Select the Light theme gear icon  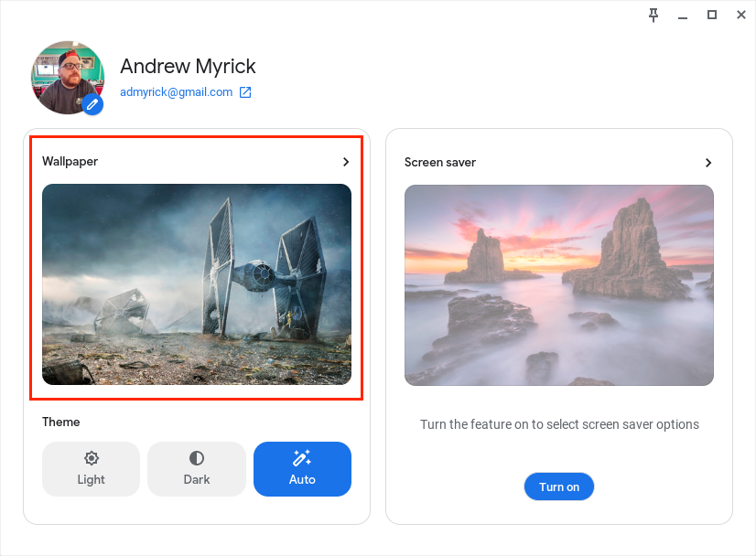pyautogui.click(x=91, y=460)
